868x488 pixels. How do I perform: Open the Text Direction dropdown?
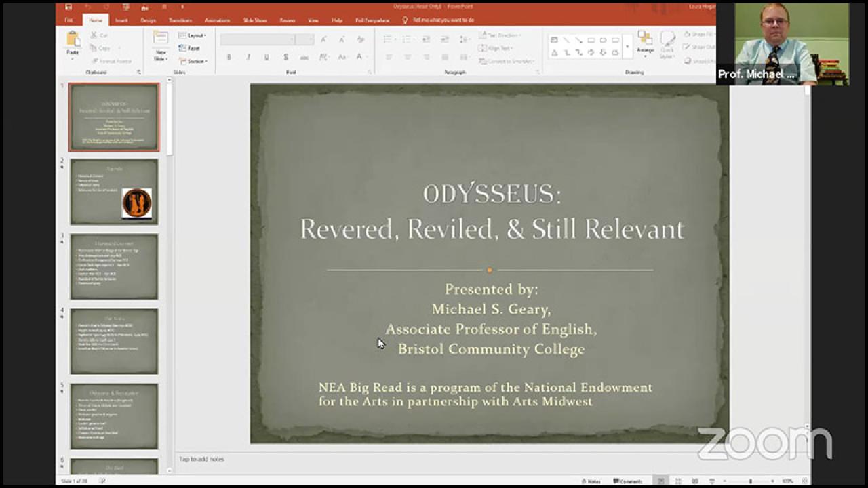499,35
